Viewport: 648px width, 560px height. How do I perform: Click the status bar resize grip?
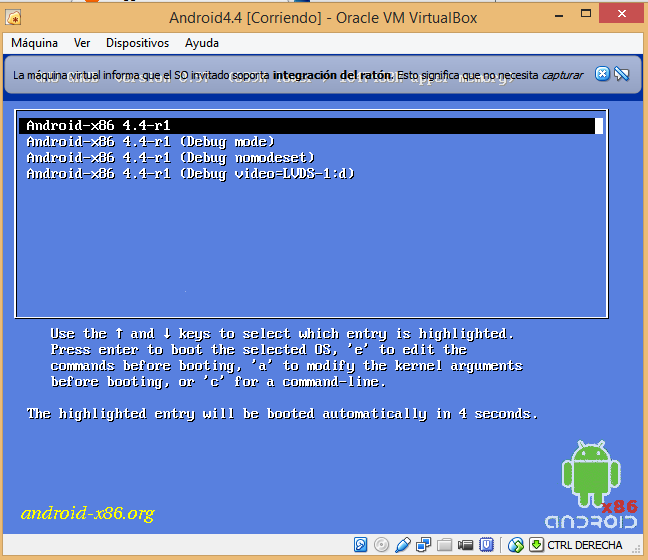[x=636, y=548]
